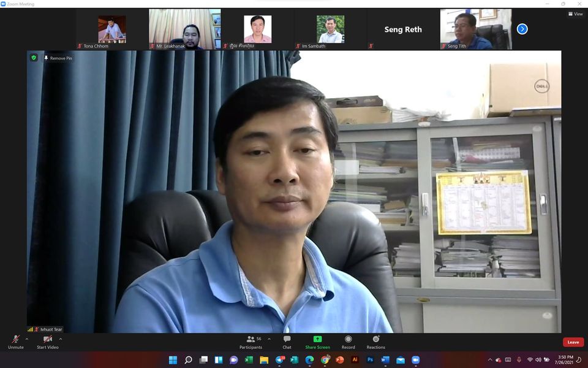Remove Pin from the pinned video
Screen dimensions: 588x368
(58, 58)
